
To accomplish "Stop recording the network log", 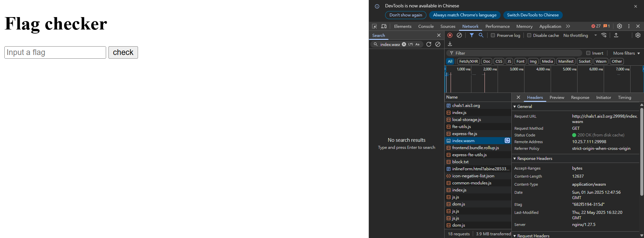I will pyautogui.click(x=450, y=35).
